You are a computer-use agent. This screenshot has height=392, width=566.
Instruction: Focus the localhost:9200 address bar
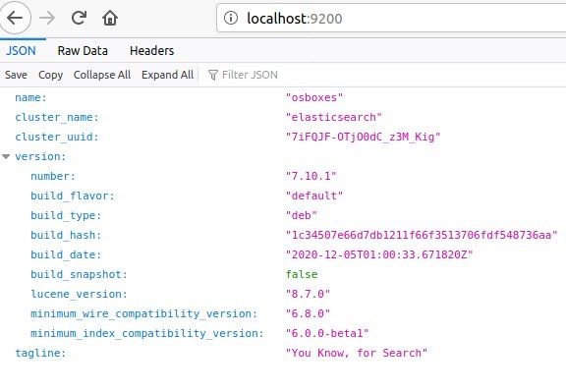[391, 18]
